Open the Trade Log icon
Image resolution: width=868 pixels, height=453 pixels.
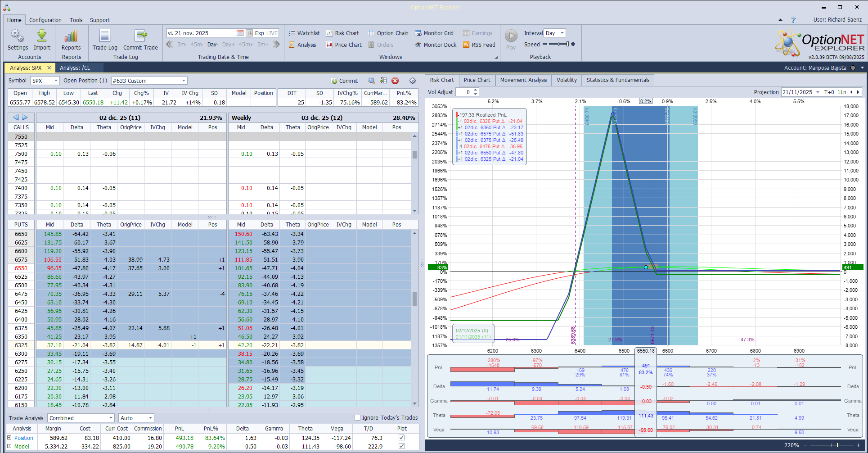(x=105, y=36)
